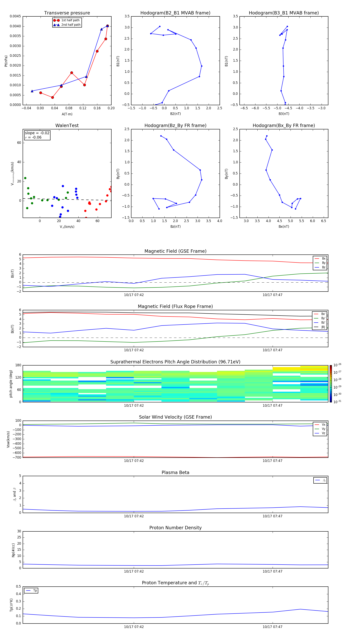
Task: Click the "Plasma Beta" plot title
Action: click(x=175, y=472)
